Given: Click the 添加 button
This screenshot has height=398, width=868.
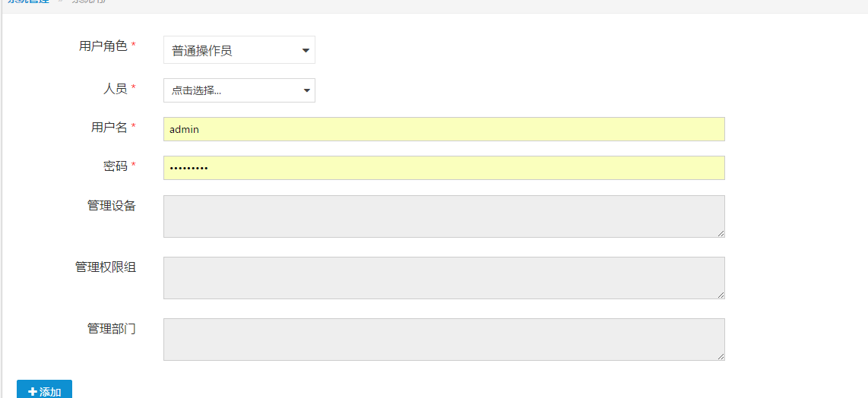Looking at the screenshot, I should tap(44, 390).
